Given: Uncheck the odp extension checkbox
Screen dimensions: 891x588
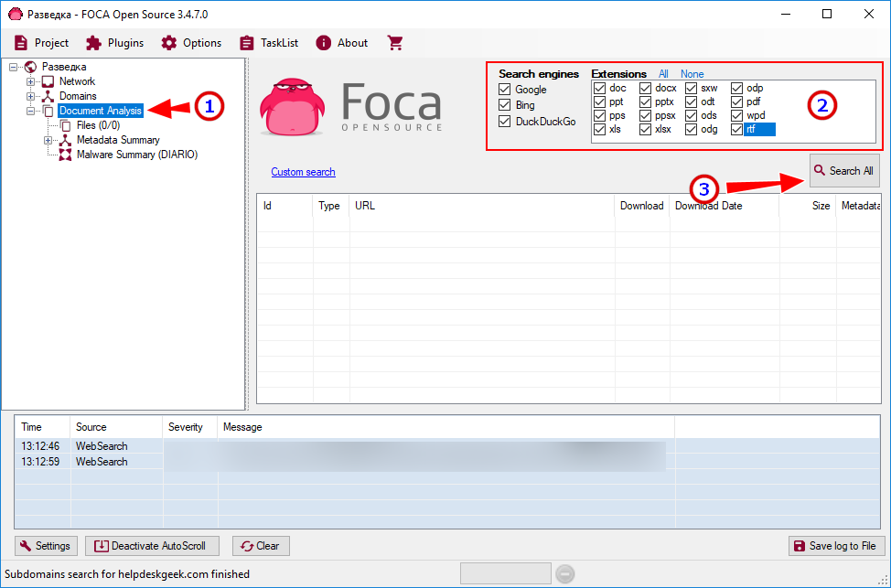Looking at the screenshot, I should [x=737, y=88].
